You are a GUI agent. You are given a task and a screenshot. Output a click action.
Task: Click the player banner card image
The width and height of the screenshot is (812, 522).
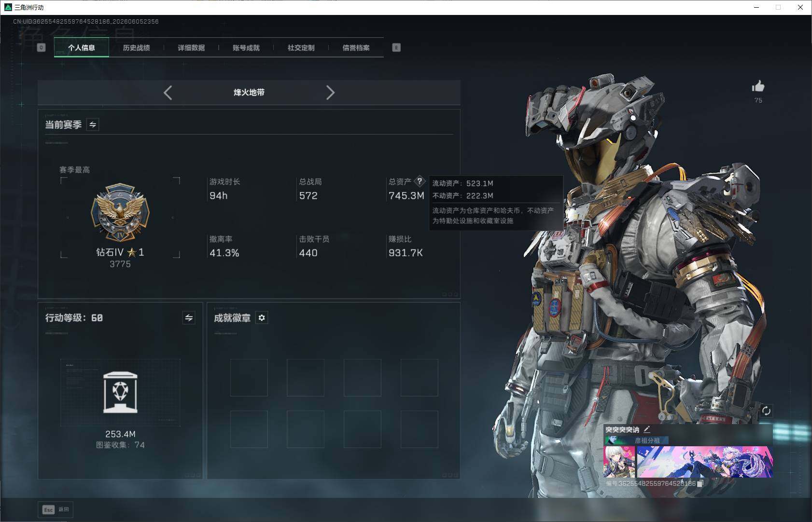pyautogui.click(x=705, y=462)
